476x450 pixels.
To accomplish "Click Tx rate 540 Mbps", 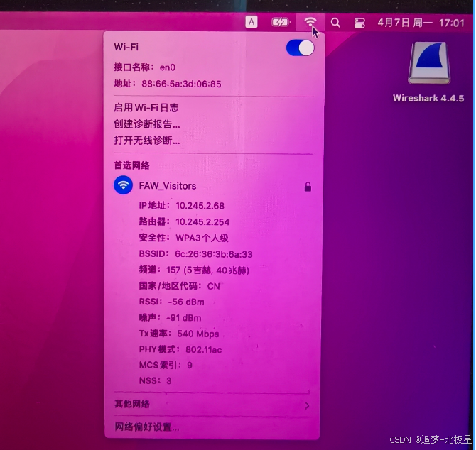I will click(x=198, y=334).
